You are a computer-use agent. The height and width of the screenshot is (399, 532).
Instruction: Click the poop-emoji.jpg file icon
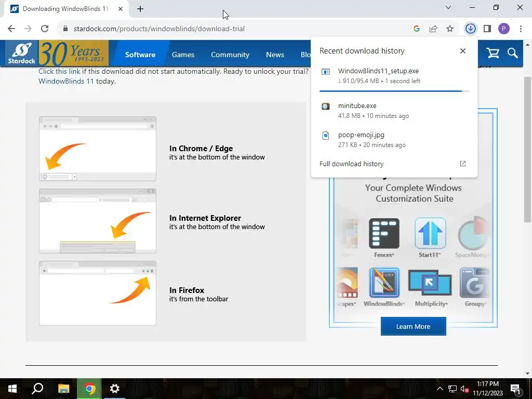click(x=326, y=136)
